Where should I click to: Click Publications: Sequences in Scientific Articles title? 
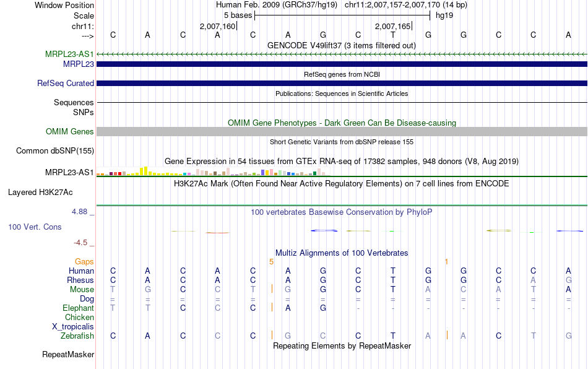pos(342,93)
